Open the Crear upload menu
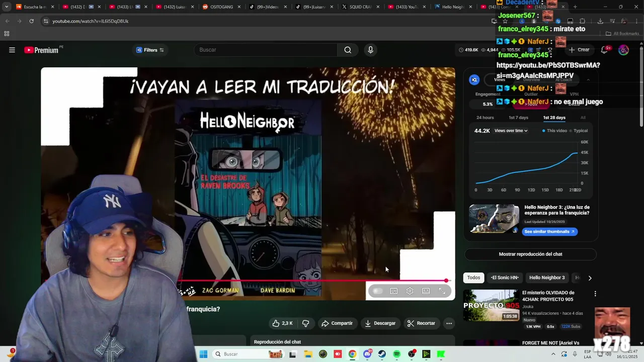Screen dimensions: 644x362 coord(579,50)
